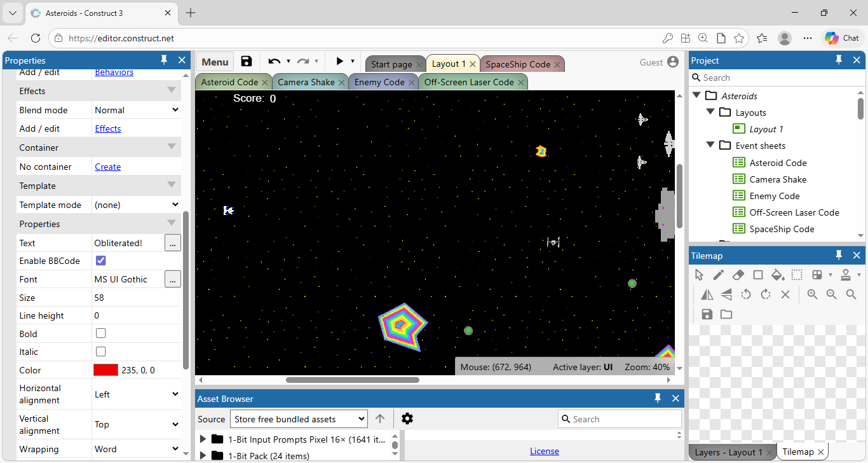Image resolution: width=868 pixels, height=463 pixels.
Task: Click the Asset Browser search field
Action: coord(620,419)
